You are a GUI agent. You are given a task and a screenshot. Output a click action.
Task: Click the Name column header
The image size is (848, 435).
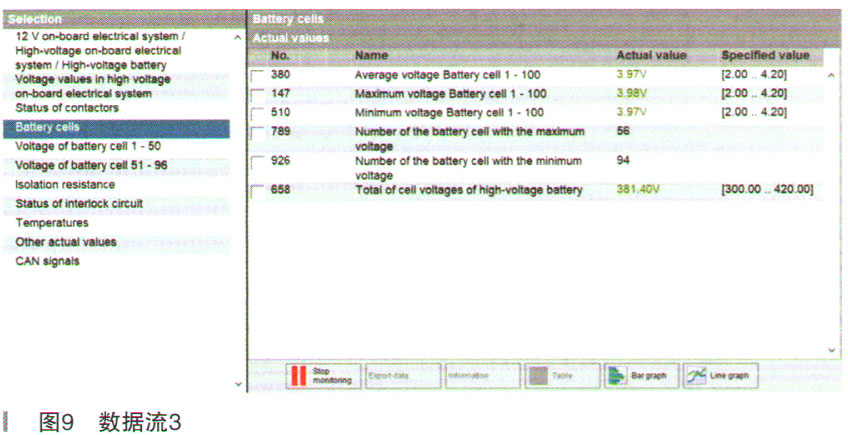[x=371, y=55]
